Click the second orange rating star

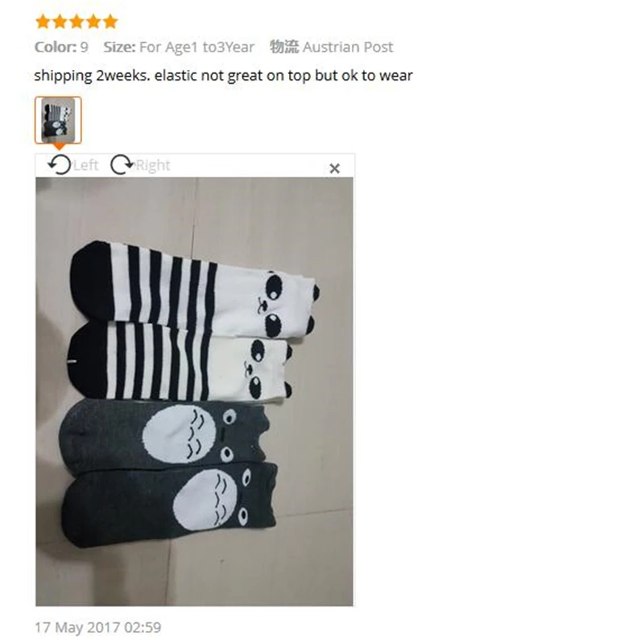(60, 22)
